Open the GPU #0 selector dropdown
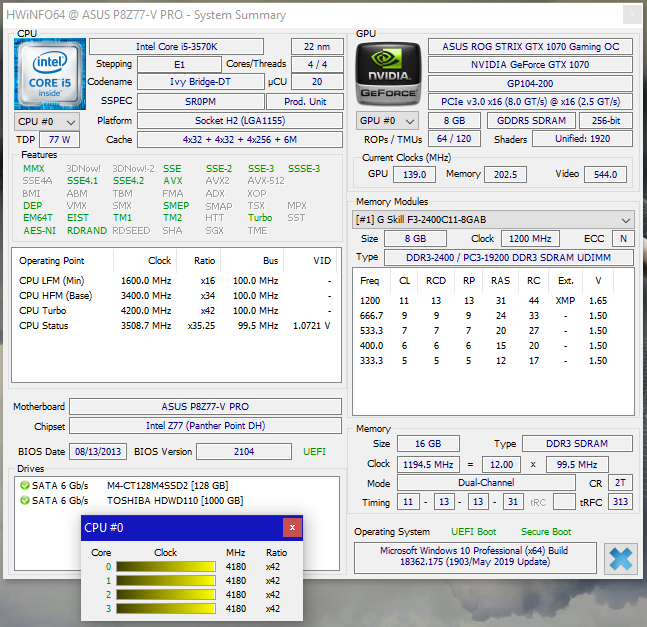647x627 pixels. click(x=387, y=121)
